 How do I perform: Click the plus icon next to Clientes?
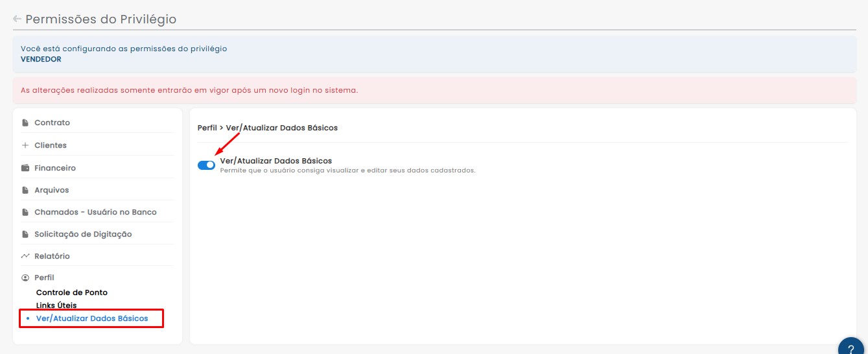coord(25,145)
